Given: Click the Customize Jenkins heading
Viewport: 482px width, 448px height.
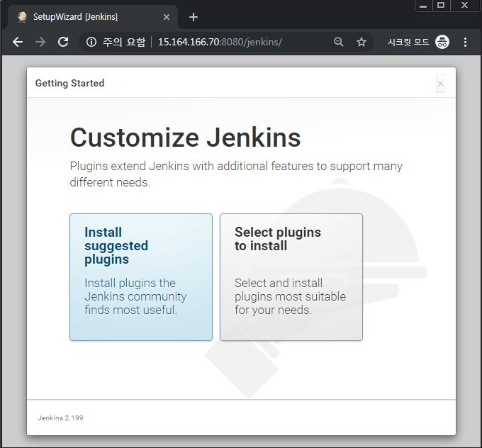Looking at the screenshot, I should pos(186,138).
